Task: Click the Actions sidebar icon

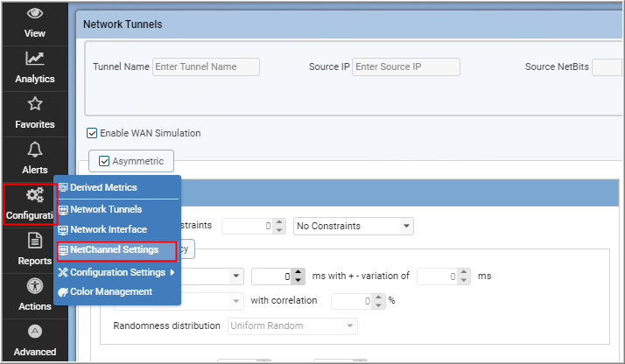Action: point(35,285)
